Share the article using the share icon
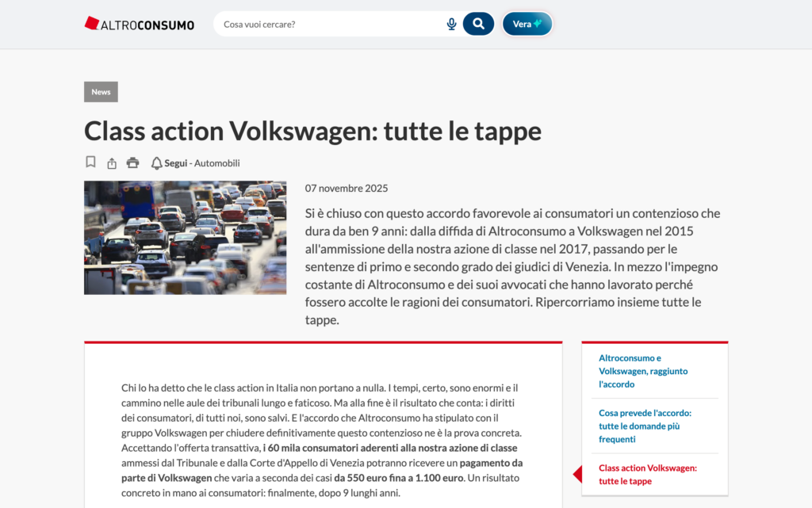Image resolution: width=812 pixels, height=508 pixels. (x=112, y=163)
